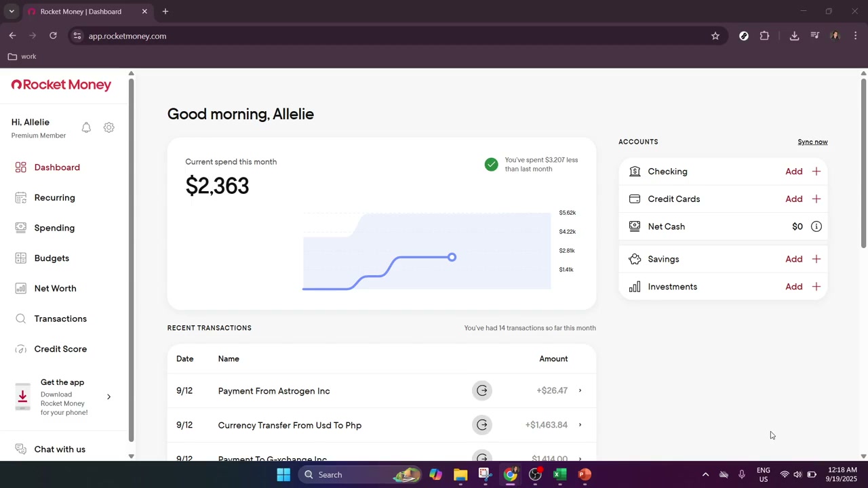The height and width of the screenshot is (488, 868).
Task: Click the spending chart data point marker
Action: [x=452, y=258]
